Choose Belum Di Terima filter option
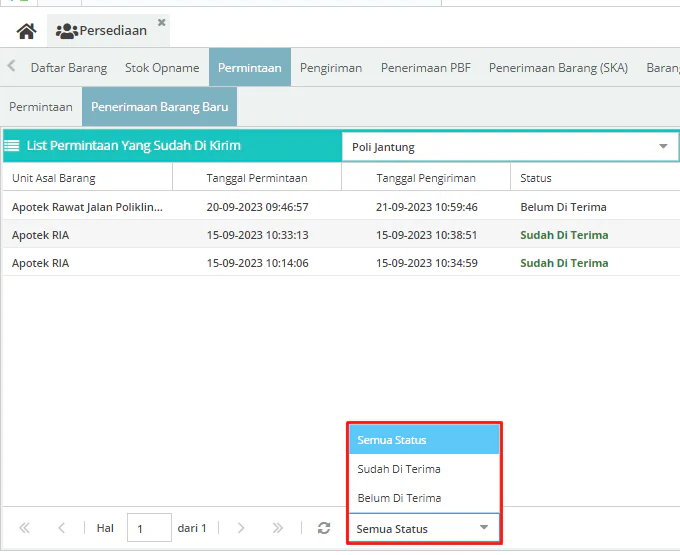Image resolution: width=680 pixels, height=555 pixels. click(399, 498)
